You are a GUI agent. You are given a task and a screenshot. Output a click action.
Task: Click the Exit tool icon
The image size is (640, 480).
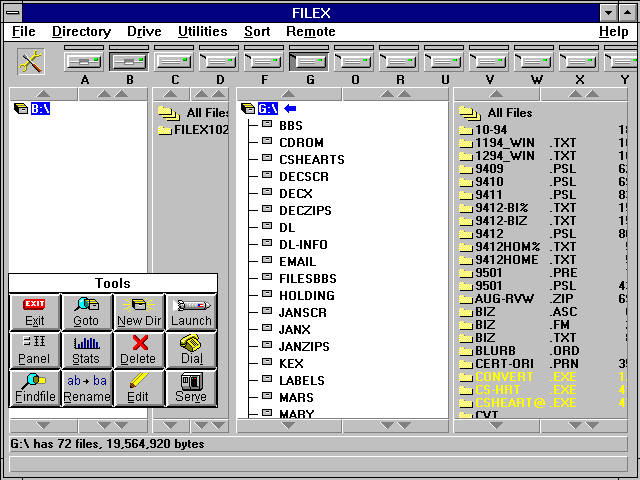click(x=35, y=311)
